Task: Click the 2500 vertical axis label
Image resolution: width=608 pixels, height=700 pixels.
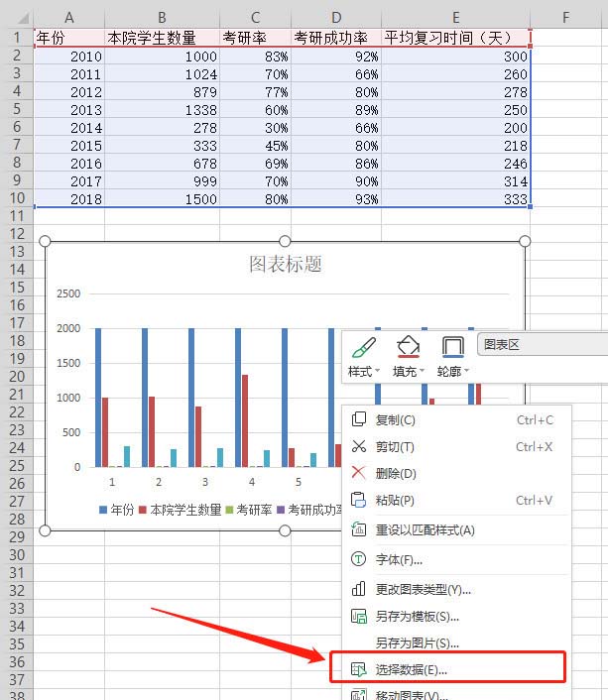Action: (x=68, y=293)
